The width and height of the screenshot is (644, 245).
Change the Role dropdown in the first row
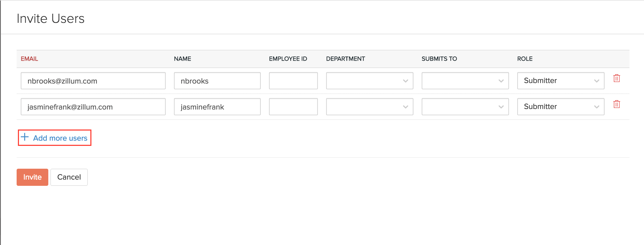point(560,81)
